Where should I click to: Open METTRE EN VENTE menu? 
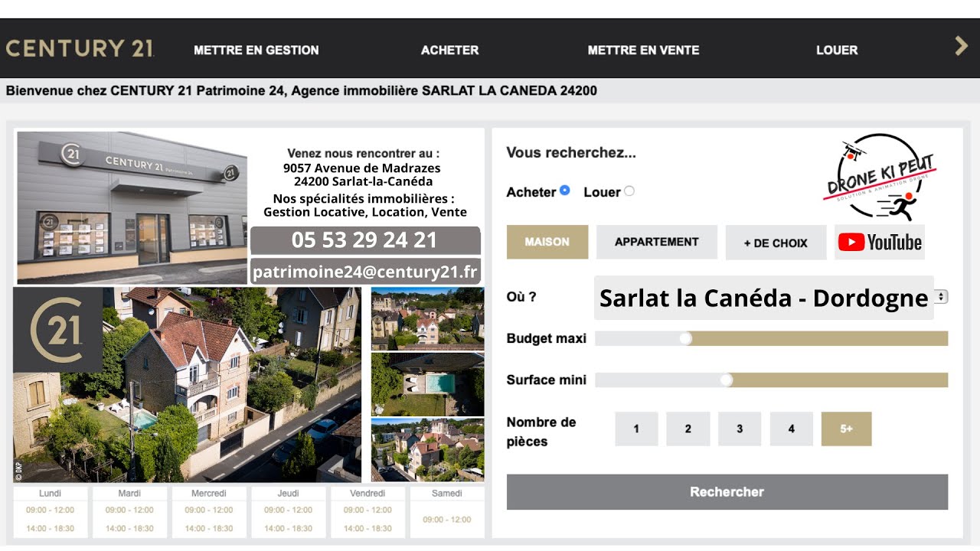pos(643,50)
